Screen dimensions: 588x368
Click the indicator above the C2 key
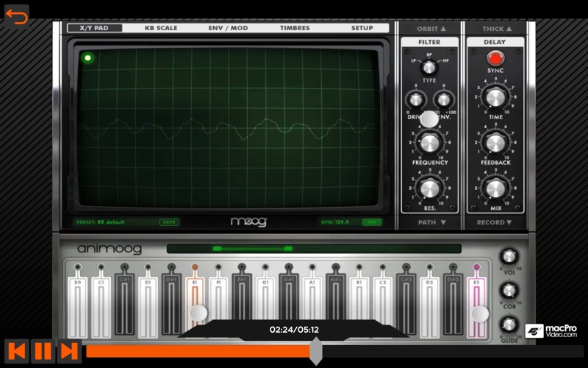tap(382, 267)
